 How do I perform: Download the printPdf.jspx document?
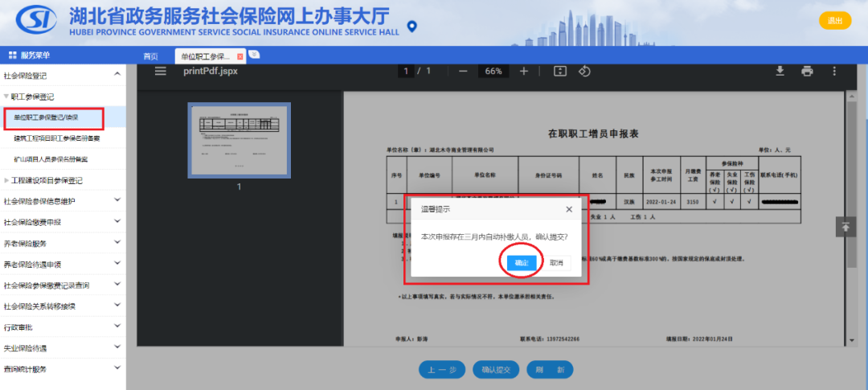[780, 71]
